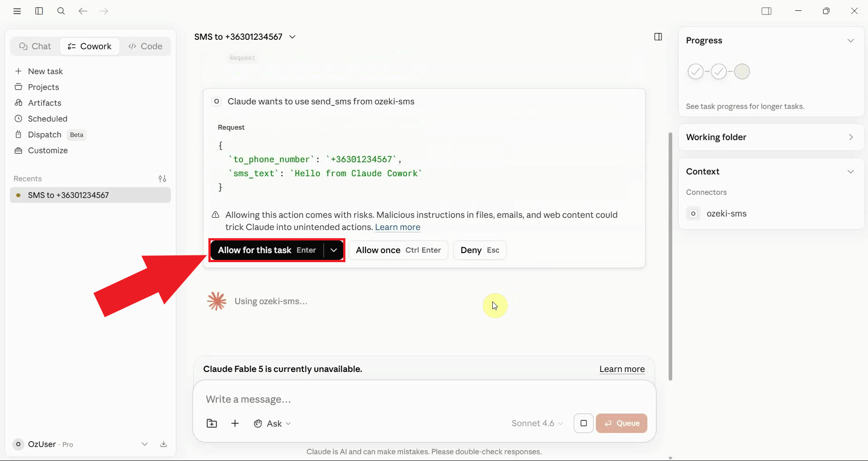Screen dimensions: 868x461
Task: Collapse the Context panel
Action: [x=850, y=172]
